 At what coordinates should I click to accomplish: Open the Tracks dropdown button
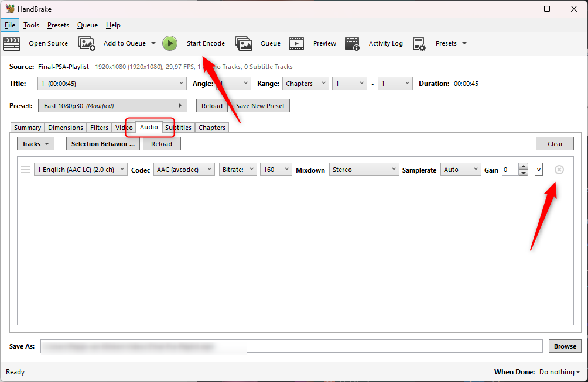click(x=35, y=144)
